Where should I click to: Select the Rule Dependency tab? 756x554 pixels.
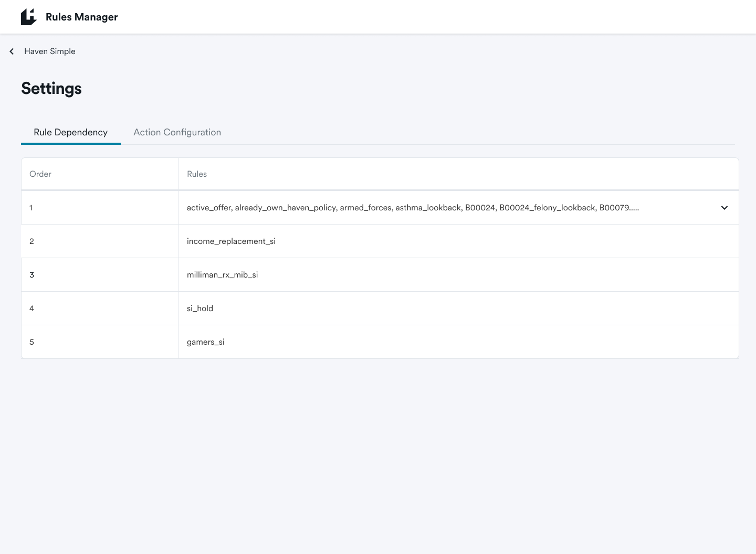pyautogui.click(x=70, y=132)
